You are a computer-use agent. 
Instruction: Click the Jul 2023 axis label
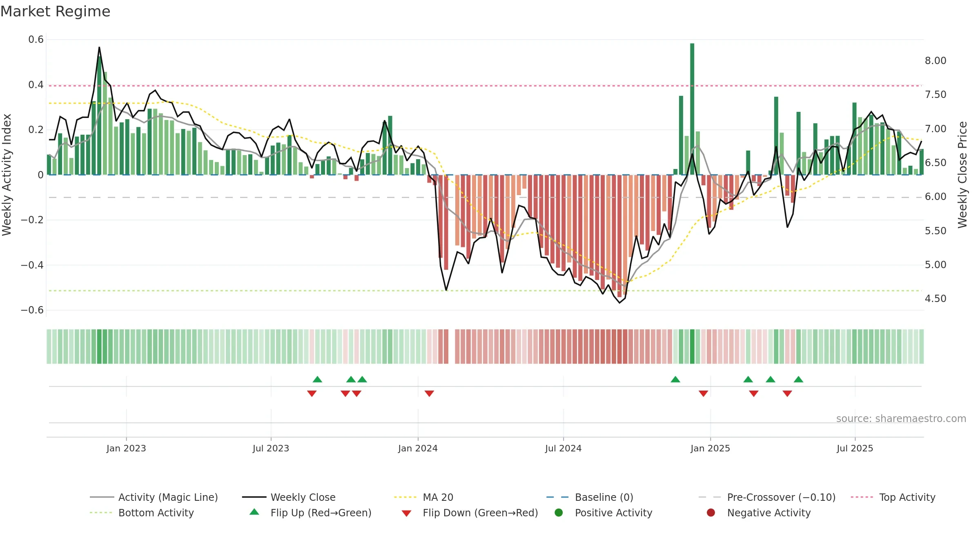271,449
